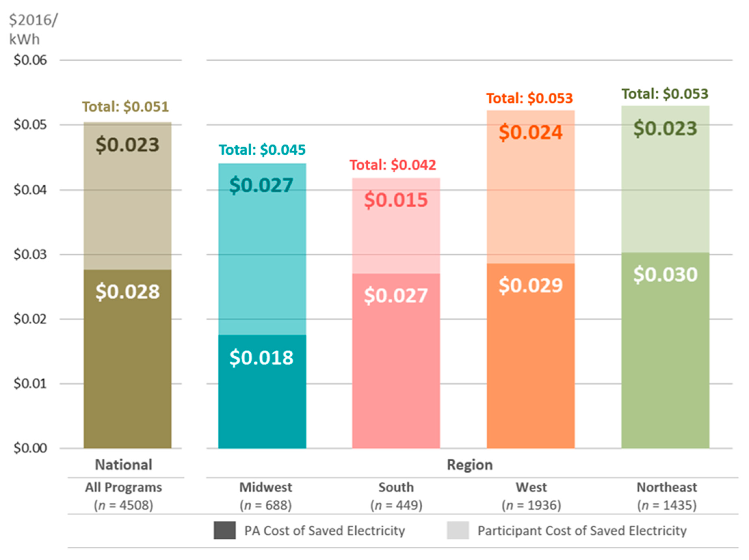Click the PA Cost legend dark swatch

[x=224, y=530]
